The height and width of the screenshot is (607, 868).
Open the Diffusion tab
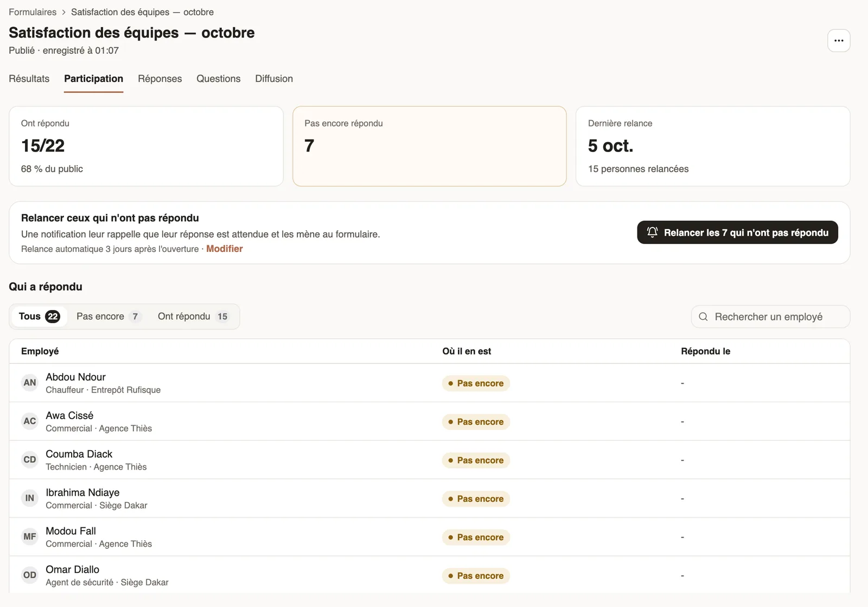pyautogui.click(x=274, y=79)
